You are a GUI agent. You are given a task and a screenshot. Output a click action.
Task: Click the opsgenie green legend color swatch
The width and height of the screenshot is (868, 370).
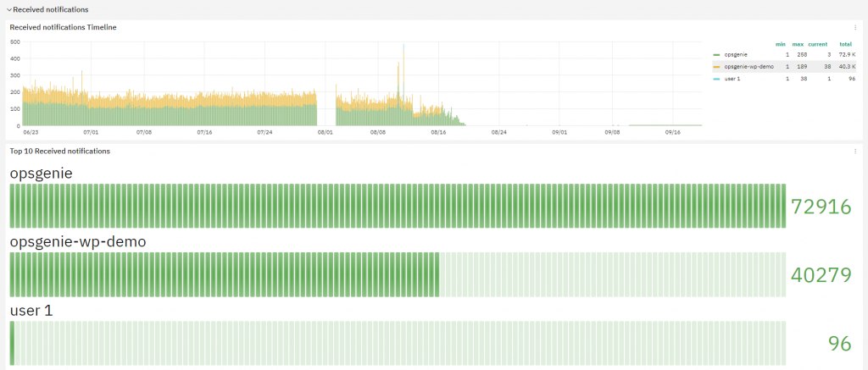click(x=717, y=55)
